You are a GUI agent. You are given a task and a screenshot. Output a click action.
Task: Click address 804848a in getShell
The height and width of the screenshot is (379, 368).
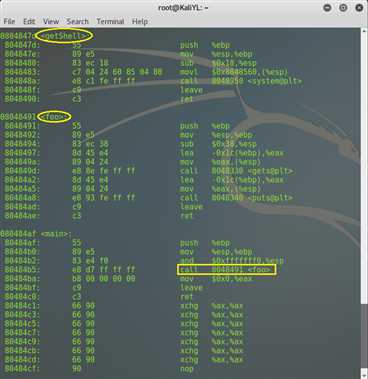(x=22, y=81)
